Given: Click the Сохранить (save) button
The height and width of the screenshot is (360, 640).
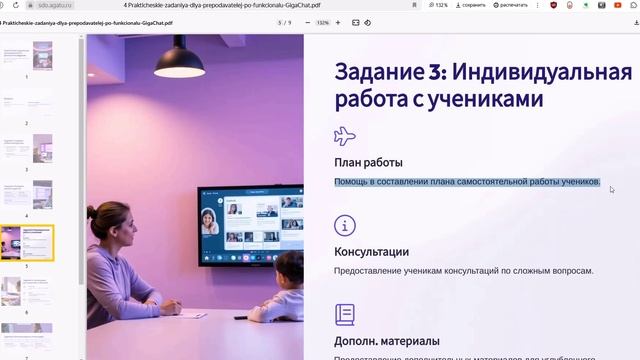Looking at the screenshot, I should (x=471, y=5).
